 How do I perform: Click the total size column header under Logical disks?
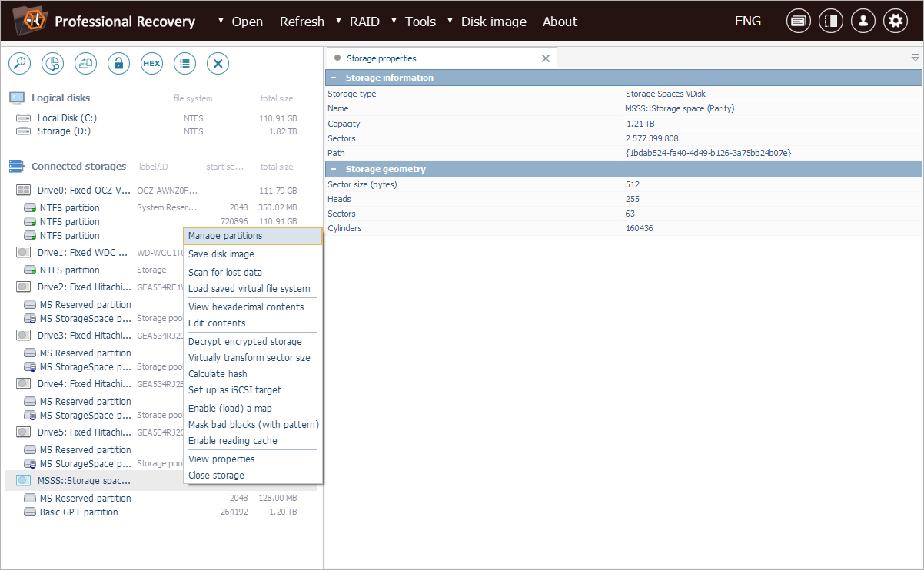click(276, 98)
